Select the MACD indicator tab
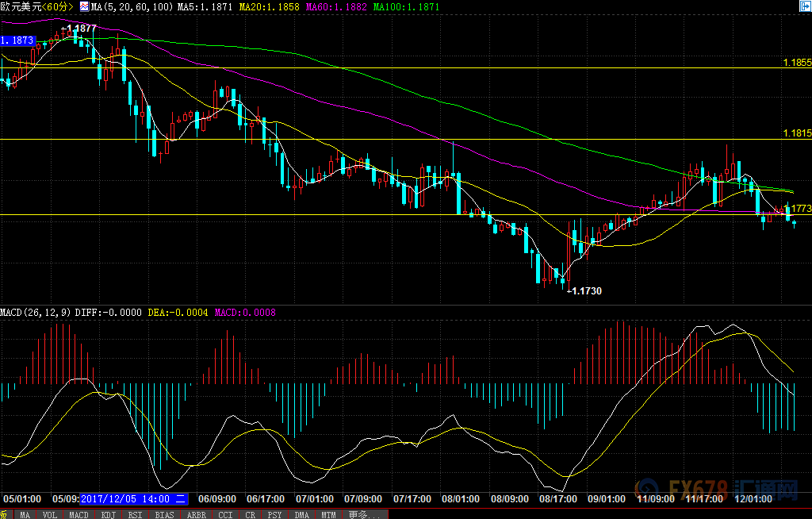 point(79,514)
